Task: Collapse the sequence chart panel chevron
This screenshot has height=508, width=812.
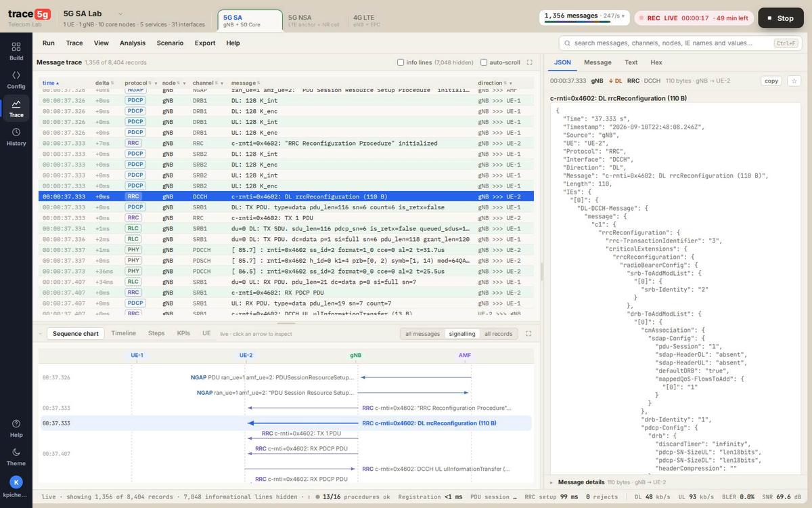Action: pos(40,333)
